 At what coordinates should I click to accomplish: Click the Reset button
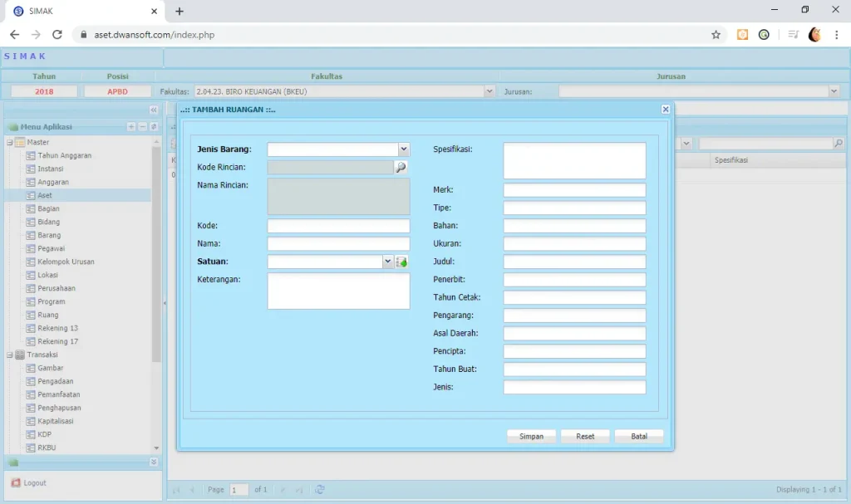tap(585, 436)
